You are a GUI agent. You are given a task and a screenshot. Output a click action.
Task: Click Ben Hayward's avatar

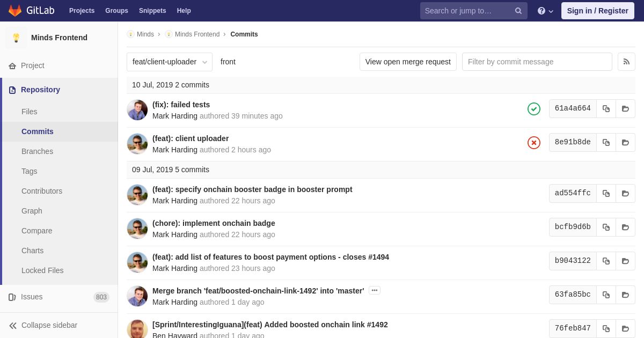point(137,329)
